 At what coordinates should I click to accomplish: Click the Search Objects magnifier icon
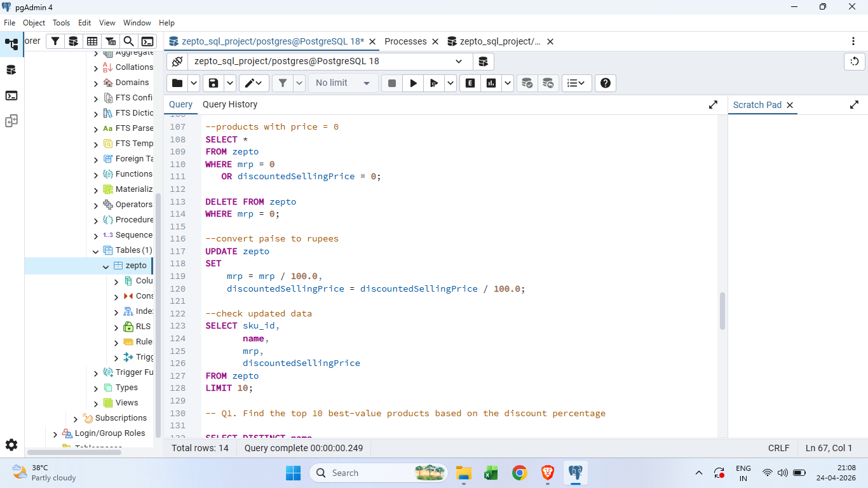click(128, 41)
